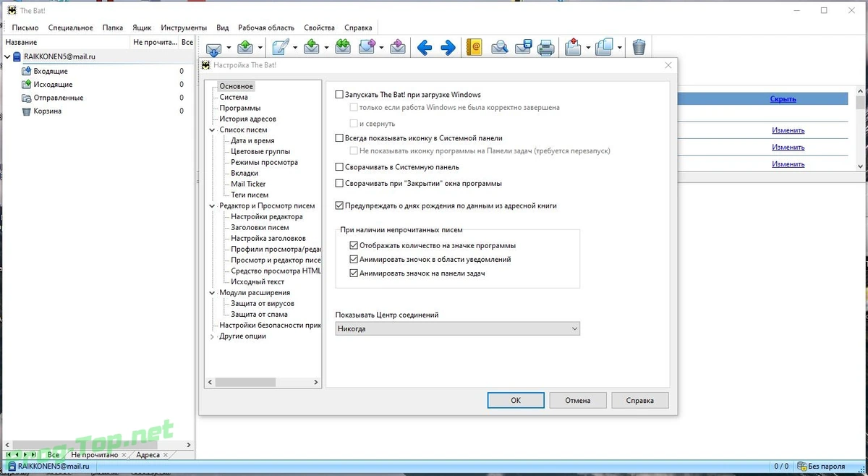Image resolution: width=868 pixels, height=476 pixels.
Task: Close the Настройка The Bat! dialog
Action: click(x=668, y=65)
